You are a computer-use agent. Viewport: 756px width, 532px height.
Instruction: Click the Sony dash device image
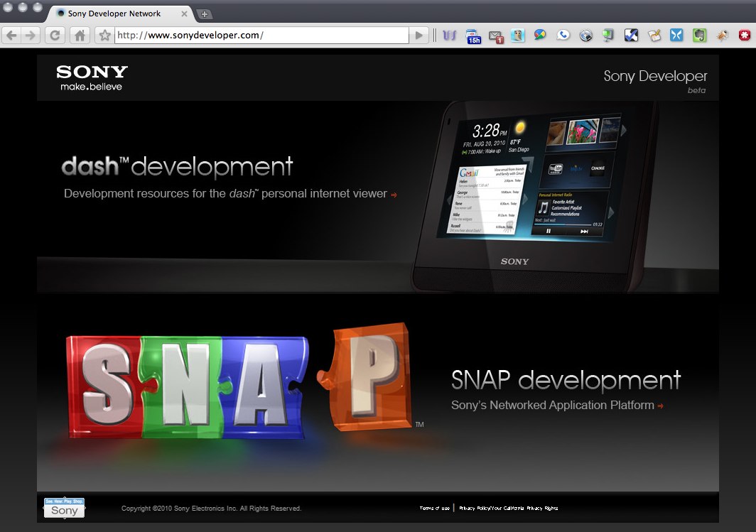coord(535,195)
